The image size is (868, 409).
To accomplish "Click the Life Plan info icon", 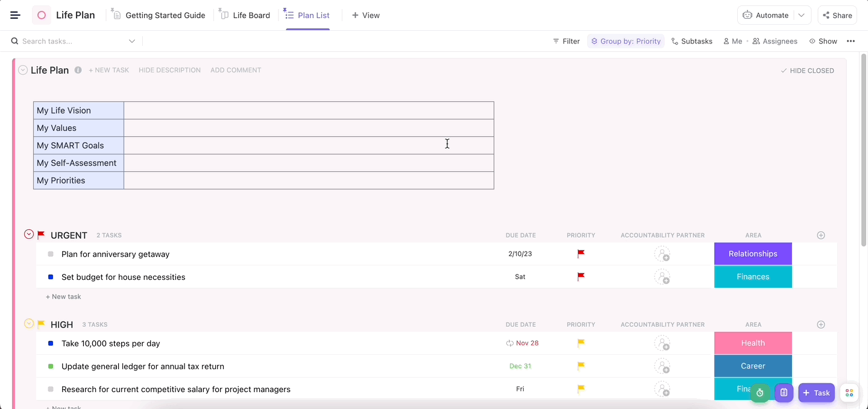I will tap(78, 70).
